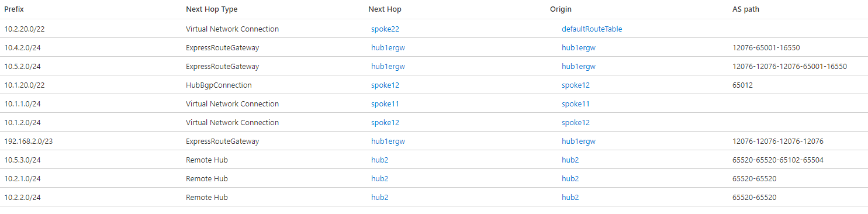Viewport: 868px width, 214px height.
Task: Open hub1ergw next hop for 10.5.2.0/24
Action: 388,66
